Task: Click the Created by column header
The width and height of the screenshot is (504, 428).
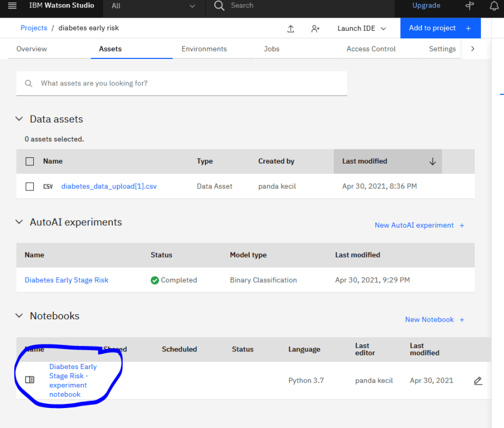Action: 276,161
